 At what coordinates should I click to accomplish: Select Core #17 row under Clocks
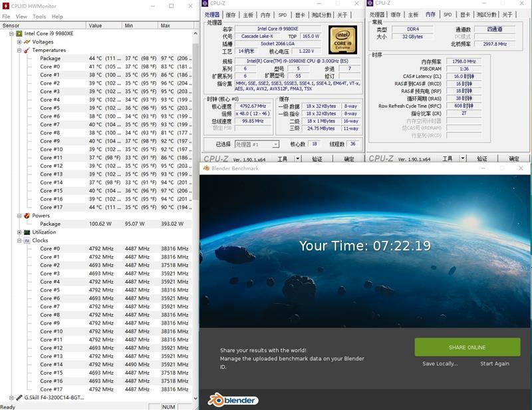point(115,389)
